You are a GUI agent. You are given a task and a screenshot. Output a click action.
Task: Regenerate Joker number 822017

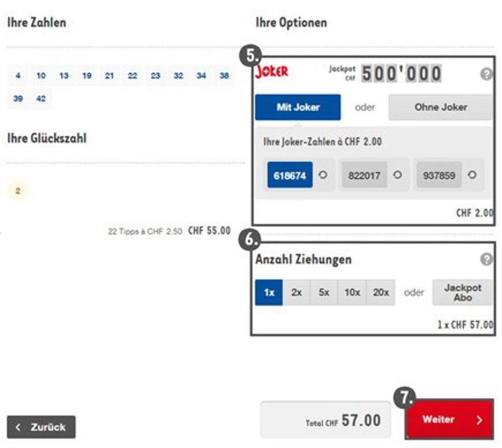(x=398, y=175)
